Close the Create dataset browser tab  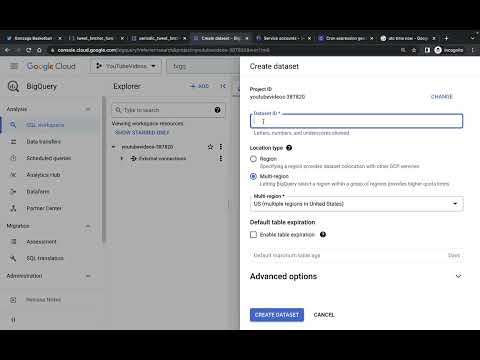coord(247,38)
